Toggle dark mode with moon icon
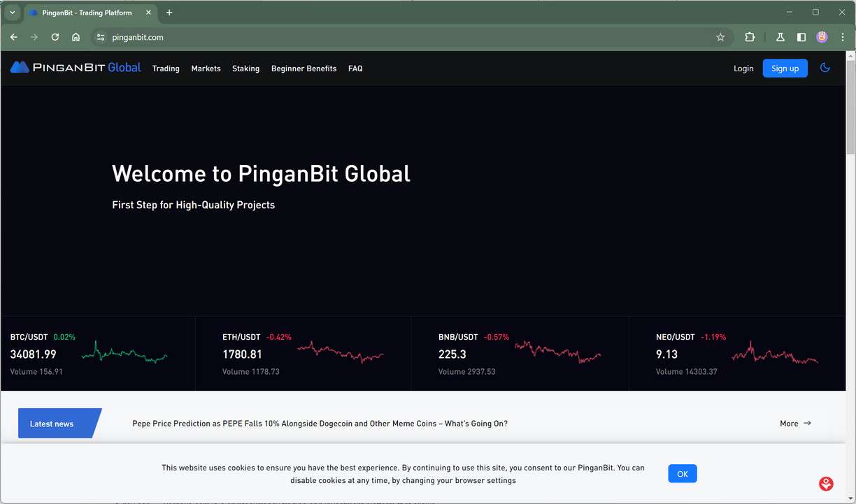 point(825,68)
